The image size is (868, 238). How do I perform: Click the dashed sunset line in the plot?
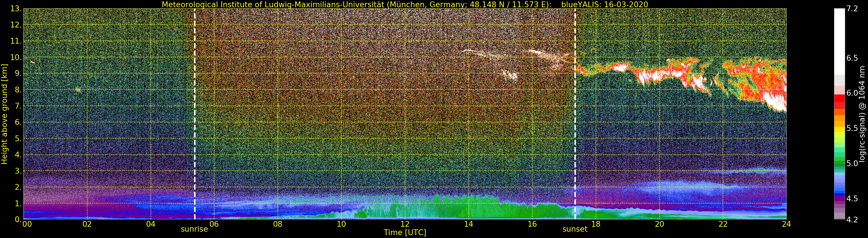(575, 114)
